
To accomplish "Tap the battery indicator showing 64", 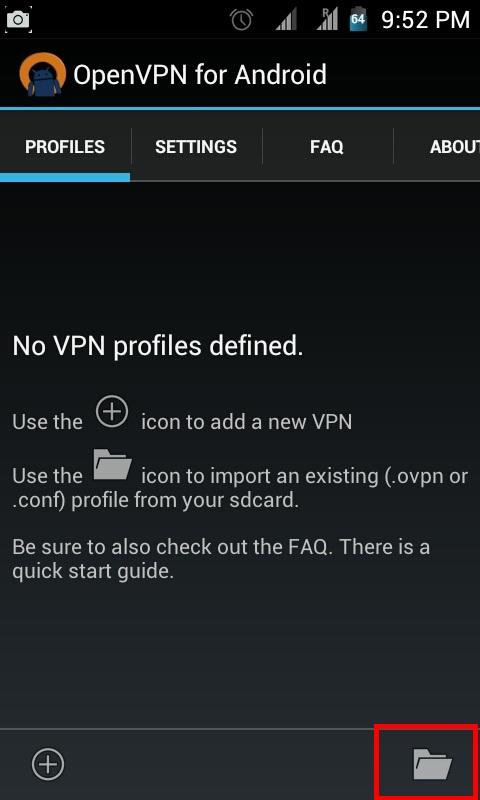I will click(358, 19).
